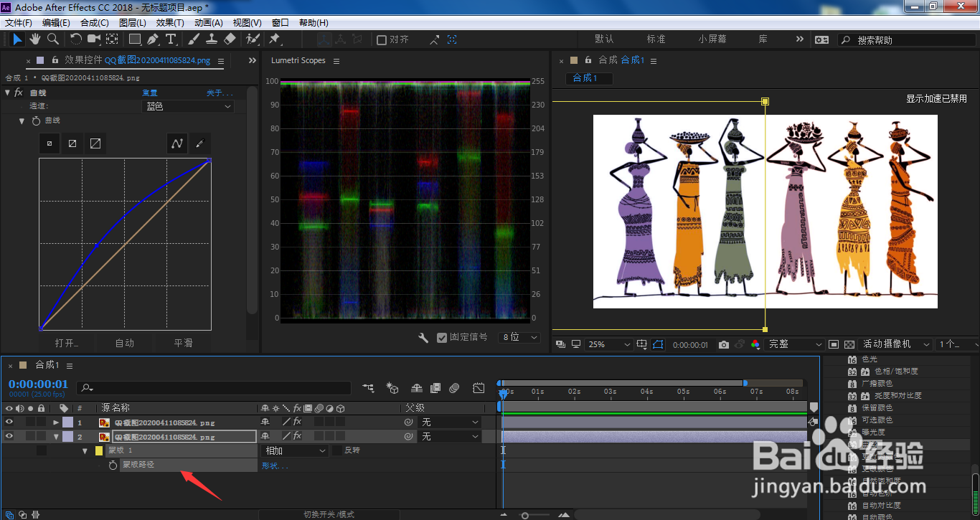Image resolution: width=980 pixels, height=520 pixels.
Task: Toggle lock on the effect controls panel
Action: click(53, 60)
